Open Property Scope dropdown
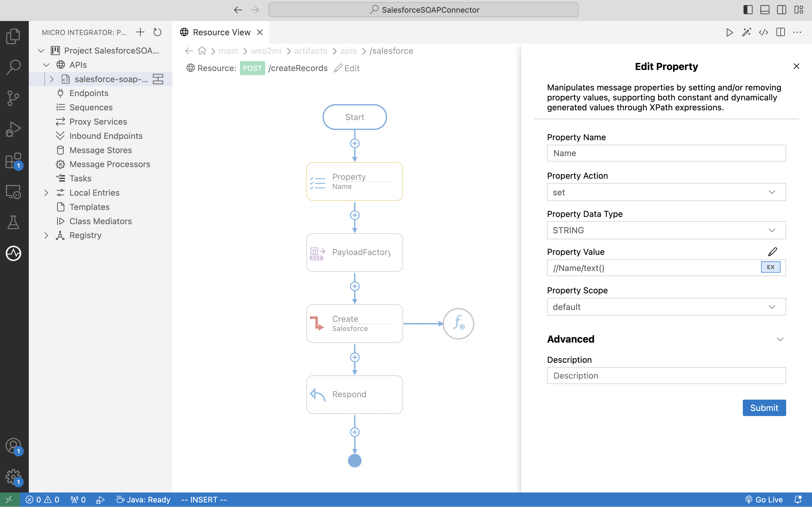This screenshot has height=507, width=812. [666, 307]
